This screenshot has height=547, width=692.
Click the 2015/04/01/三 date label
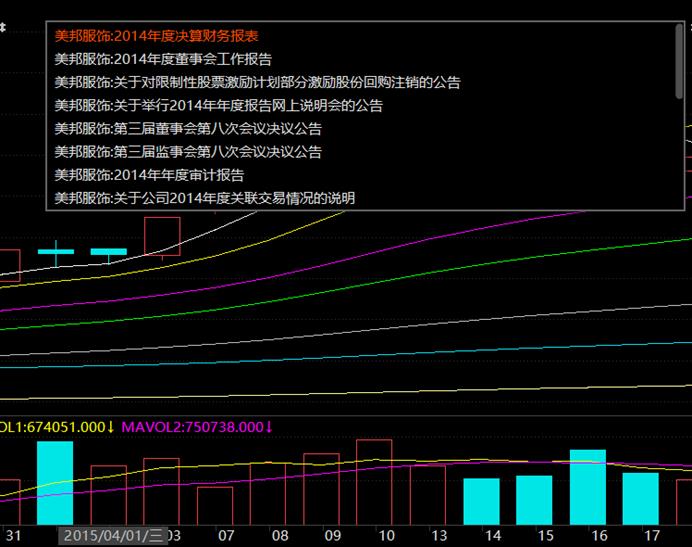pos(113,536)
